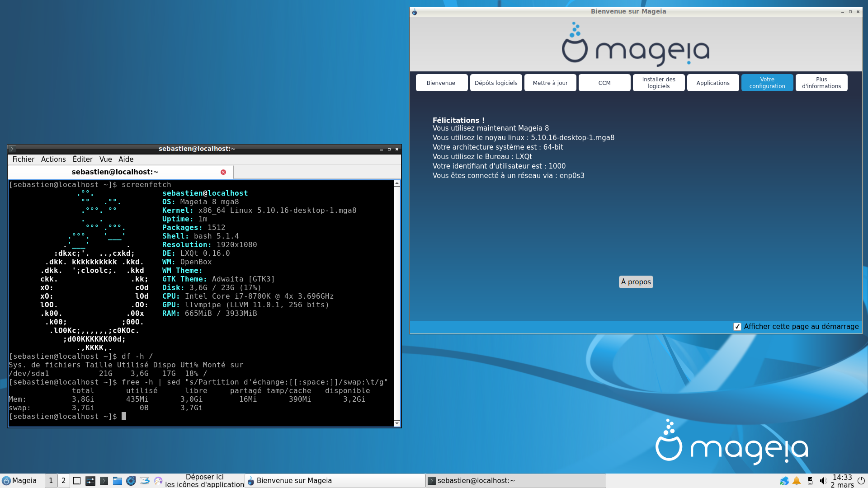Toggle Afficher cette page au démarrage checkbox
Screen dimensions: 868x488
(x=737, y=327)
